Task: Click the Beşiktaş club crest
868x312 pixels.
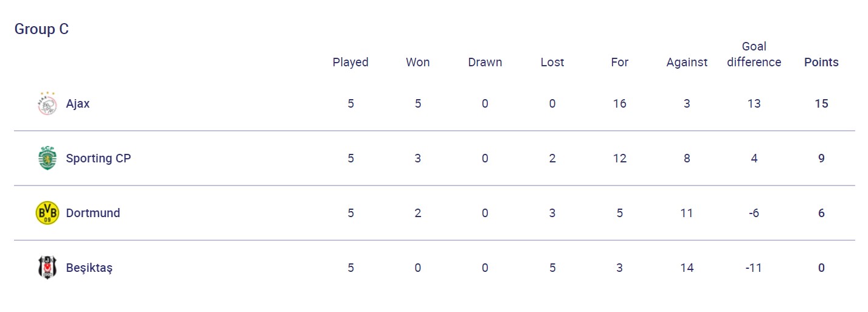Action: [x=47, y=268]
